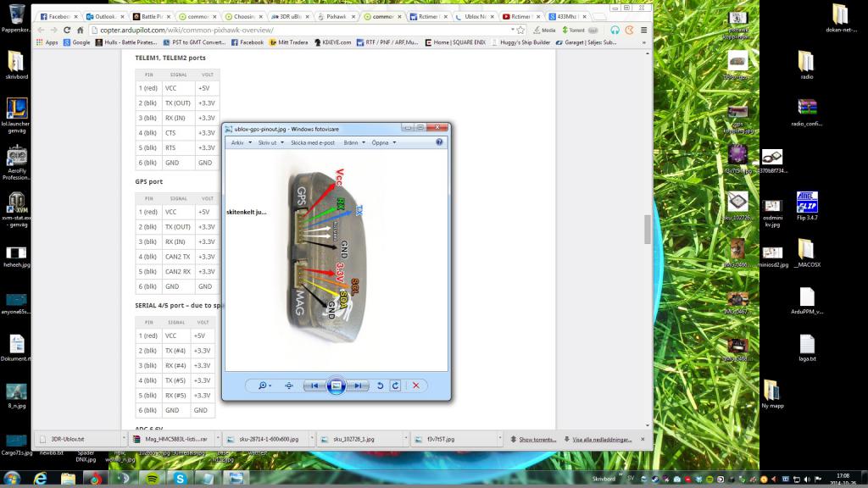Click Skicka med e-post button
The width and height of the screenshot is (868, 488).
(x=313, y=142)
